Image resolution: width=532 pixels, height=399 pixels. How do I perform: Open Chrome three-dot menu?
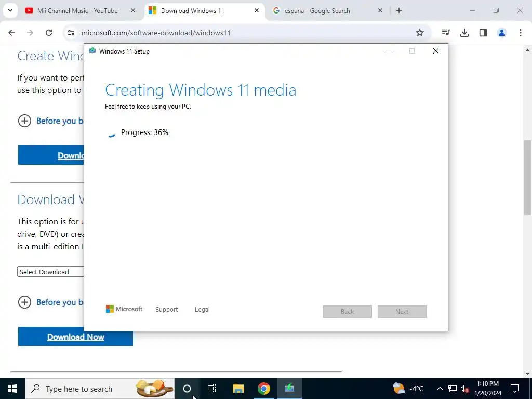[x=521, y=33]
